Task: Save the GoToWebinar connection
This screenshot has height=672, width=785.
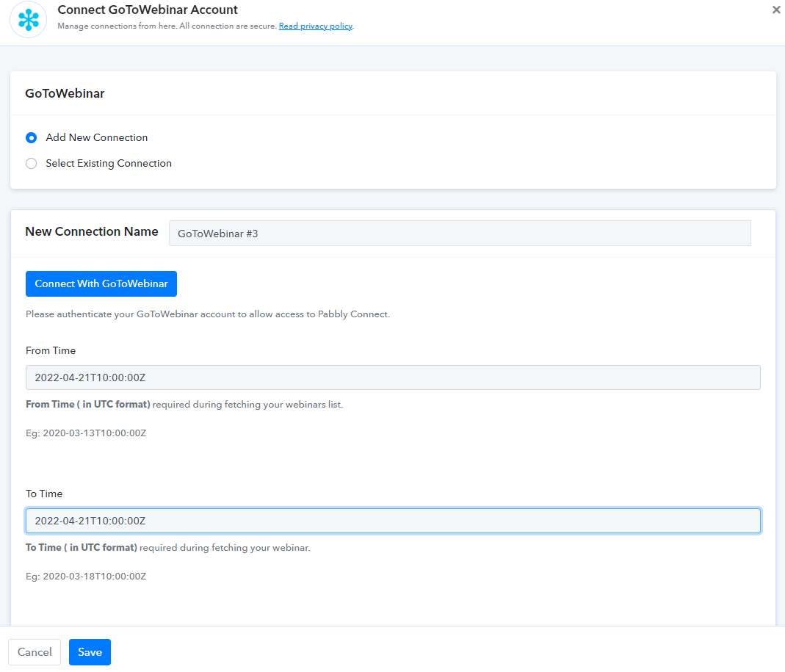Action: pos(90,652)
